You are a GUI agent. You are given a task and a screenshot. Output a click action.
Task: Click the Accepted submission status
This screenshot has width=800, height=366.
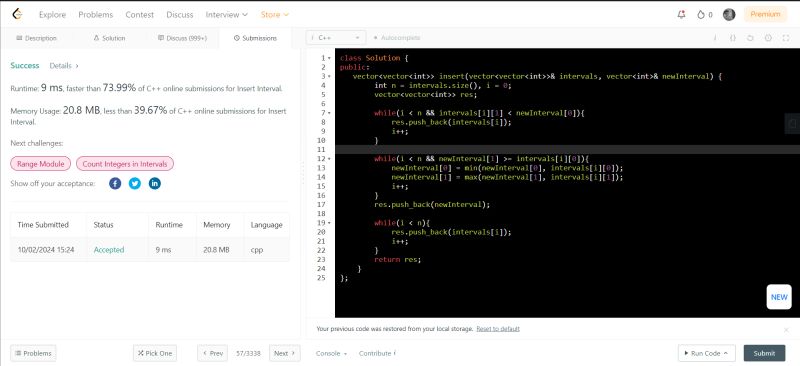[109, 250]
